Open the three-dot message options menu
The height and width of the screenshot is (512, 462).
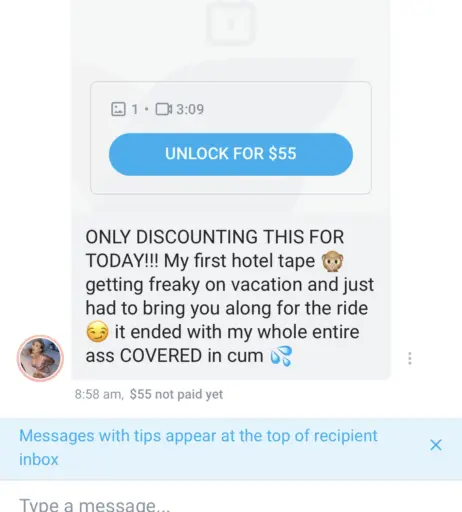point(410,358)
